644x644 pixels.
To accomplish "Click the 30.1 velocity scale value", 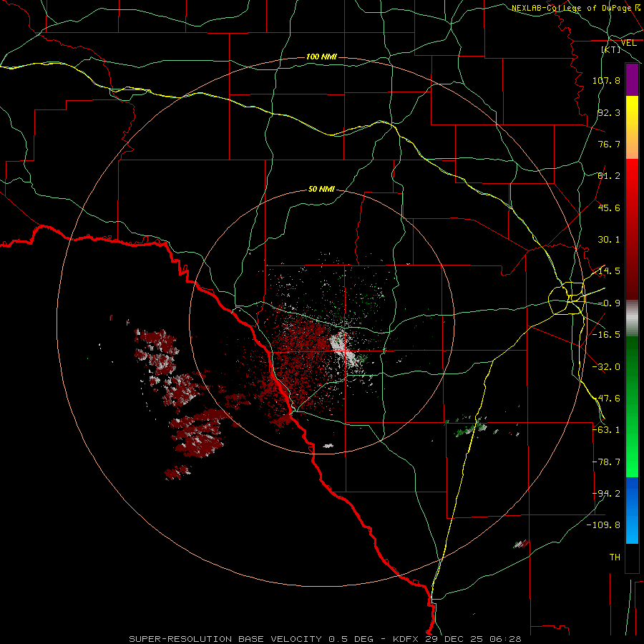I will [x=609, y=240].
